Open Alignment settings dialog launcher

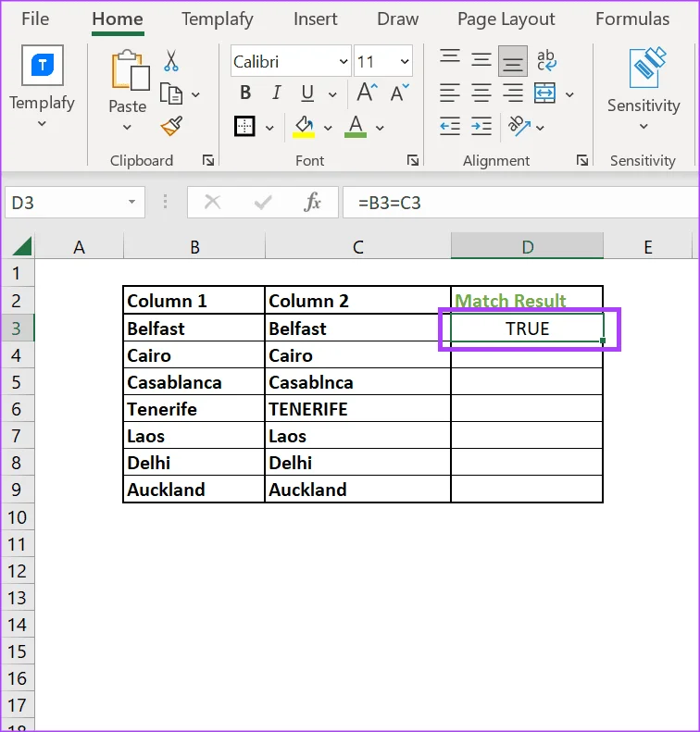click(582, 161)
